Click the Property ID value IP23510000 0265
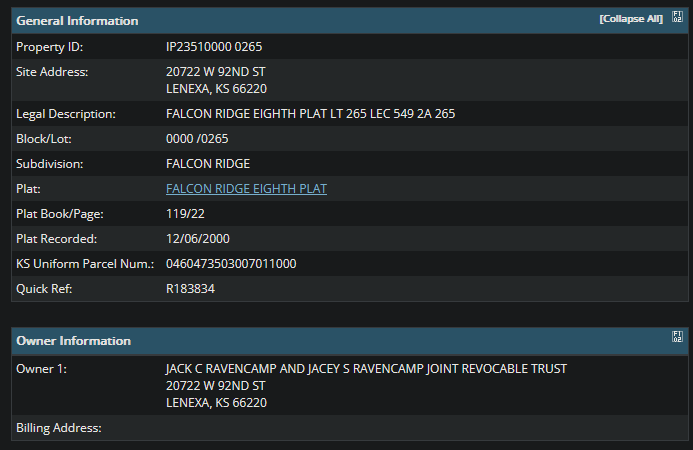693x450 pixels. click(214, 47)
